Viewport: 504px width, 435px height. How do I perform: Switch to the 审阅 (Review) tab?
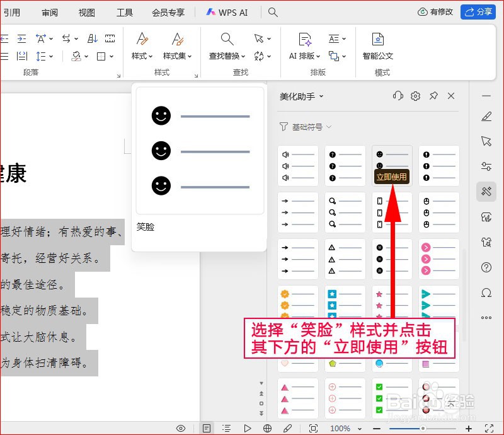[50, 12]
